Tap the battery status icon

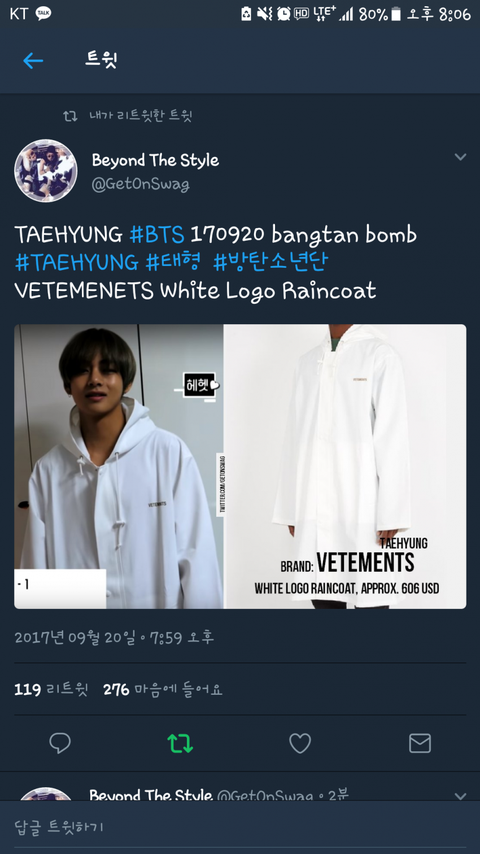tap(396, 14)
